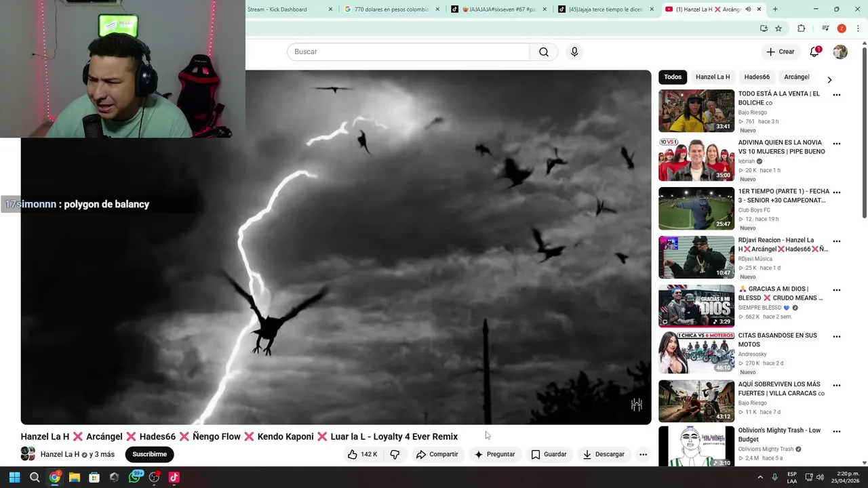Open new browser tab with plus
The image size is (868, 488).
tap(775, 9)
